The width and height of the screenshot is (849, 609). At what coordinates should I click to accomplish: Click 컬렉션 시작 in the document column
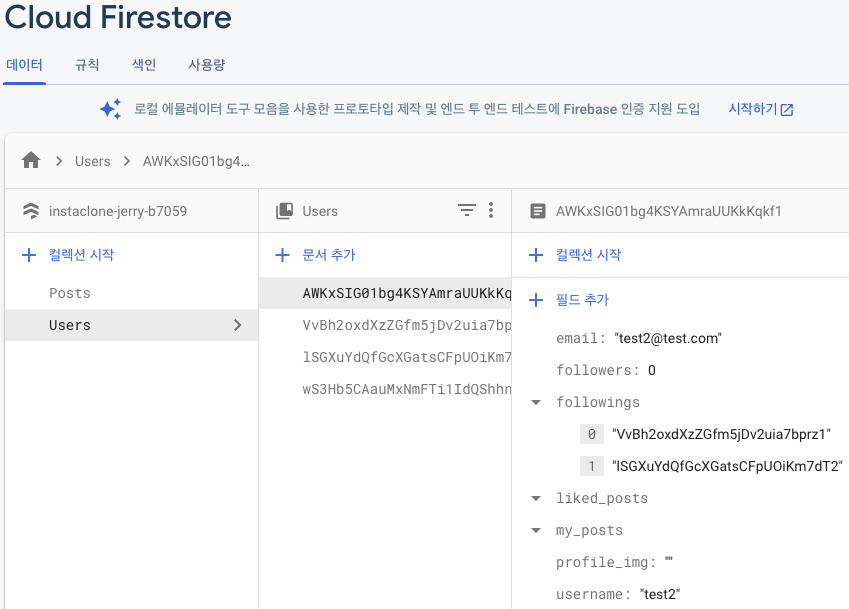coord(589,255)
